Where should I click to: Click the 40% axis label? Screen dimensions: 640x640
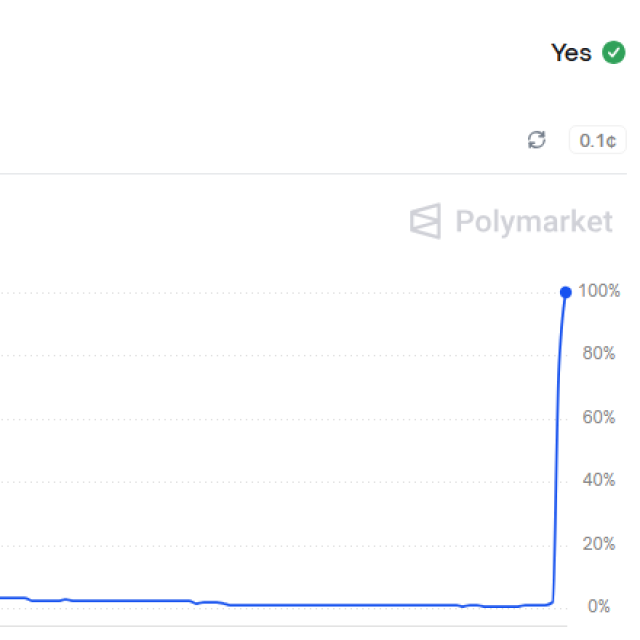point(597,480)
